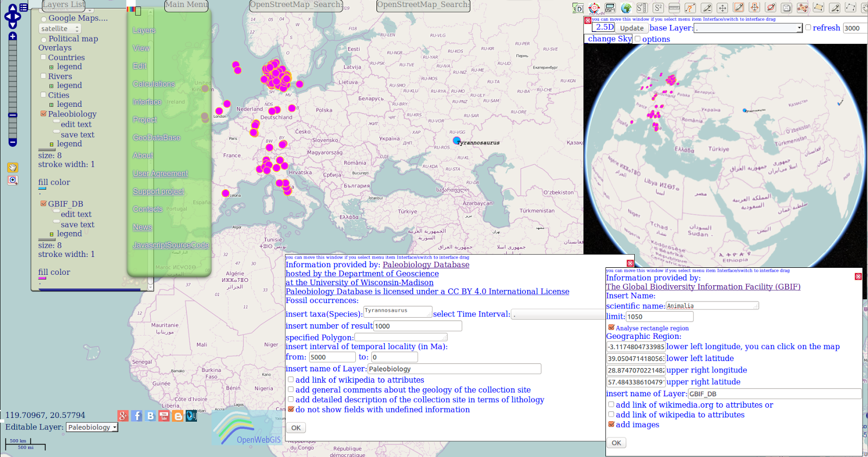Activate the orange pencil edit tool
This screenshot has height=457, width=868.
pos(738,8)
